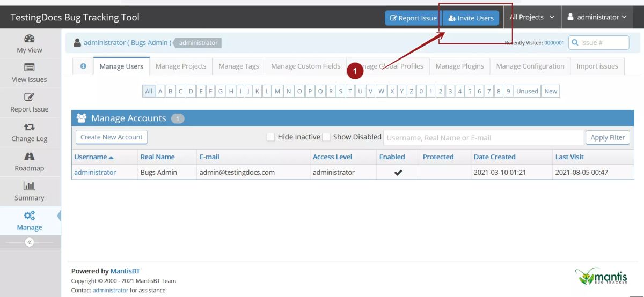The width and height of the screenshot is (644, 297).
Task: Toggle Hide Inactive checkbox
Action: coord(271,137)
